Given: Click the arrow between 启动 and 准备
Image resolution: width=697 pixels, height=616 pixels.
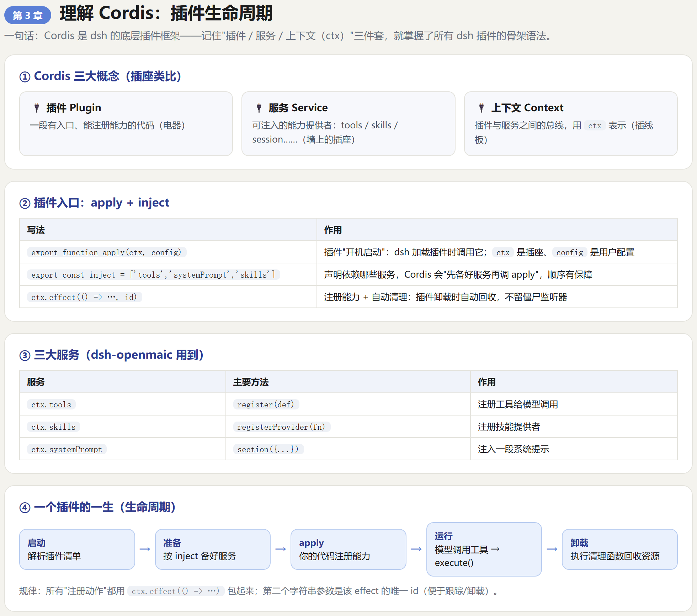Looking at the screenshot, I should tap(145, 549).
